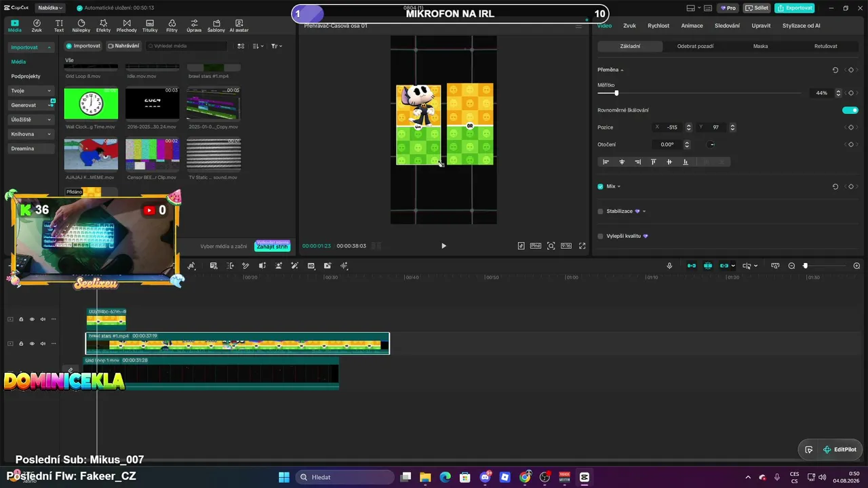Click the preview zoom-to-fit scan icon
Image resolution: width=868 pixels, height=488 pixels.
point(551,246)
